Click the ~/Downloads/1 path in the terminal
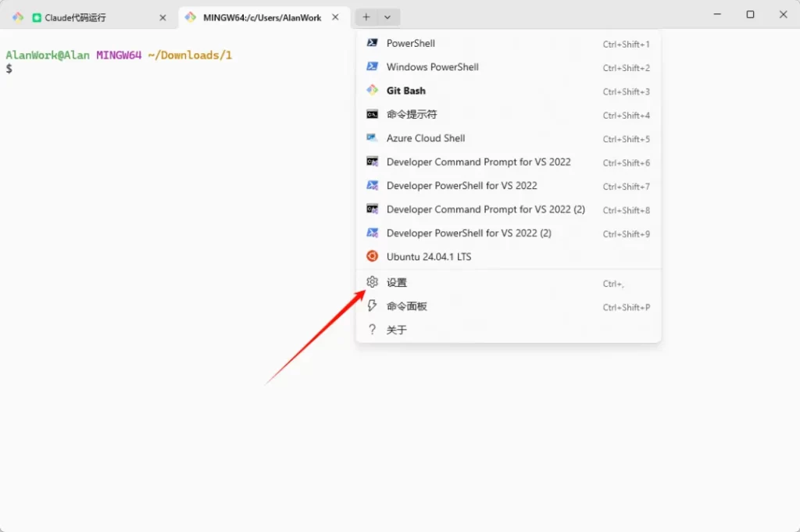Image resolution: width=800 pixels, height=532 pixels. click(190, 55)
